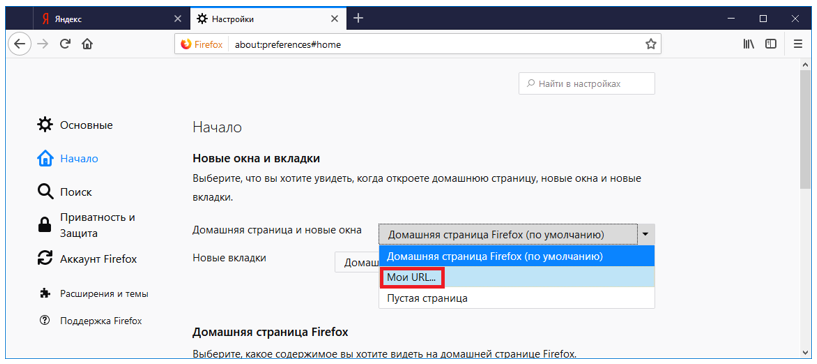Click the Найти в настройках search field

pos(587,84)
